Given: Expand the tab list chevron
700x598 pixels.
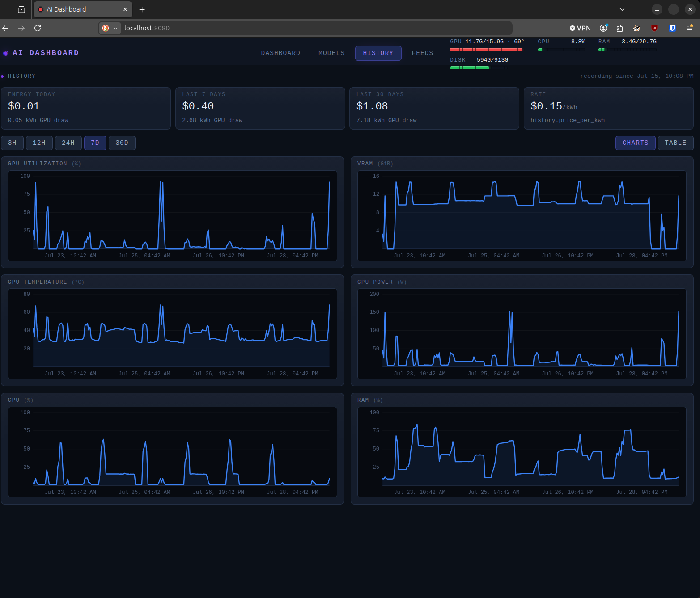Looking at the screenshot, I should click(622, 9).
